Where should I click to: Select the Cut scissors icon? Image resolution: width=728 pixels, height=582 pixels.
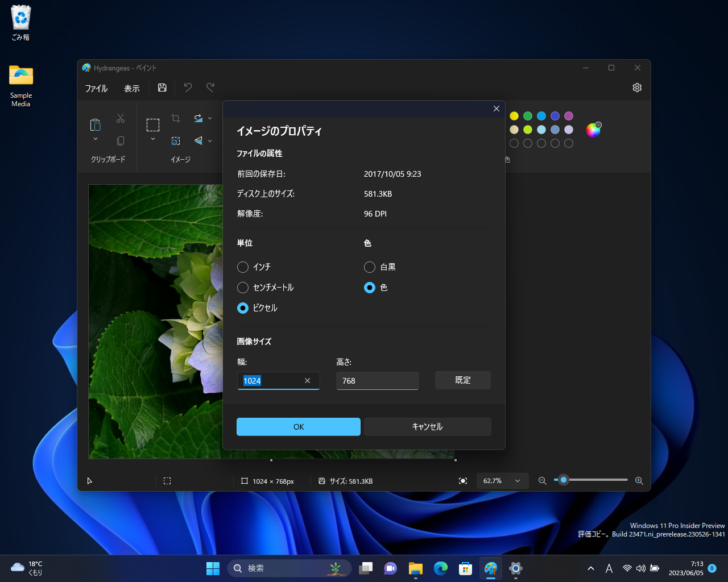(x=120, y=118)
